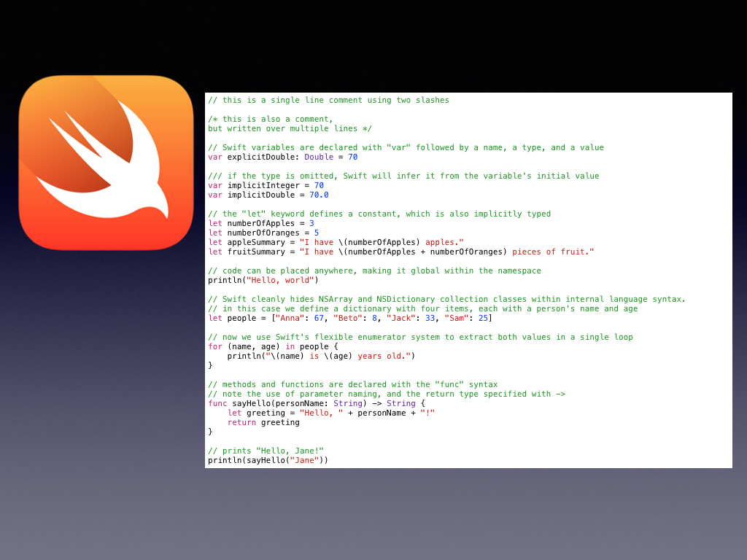The height and width of the screenshot is (560, 747).
Task: Click the comment about the 'let' keyword
Action: coord(379,214)
